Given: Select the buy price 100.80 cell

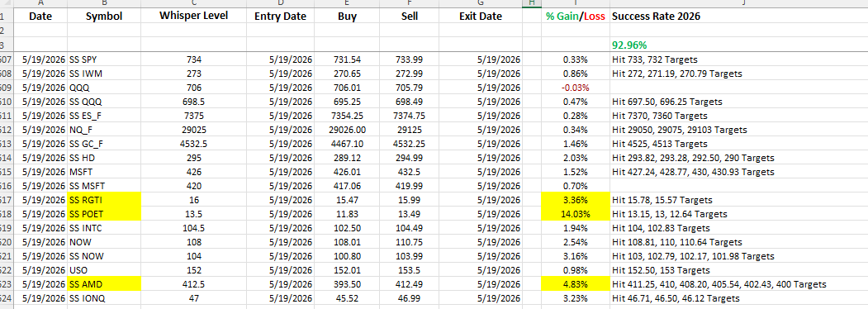Looking at the screenshot, I should (x=347, y=256).
